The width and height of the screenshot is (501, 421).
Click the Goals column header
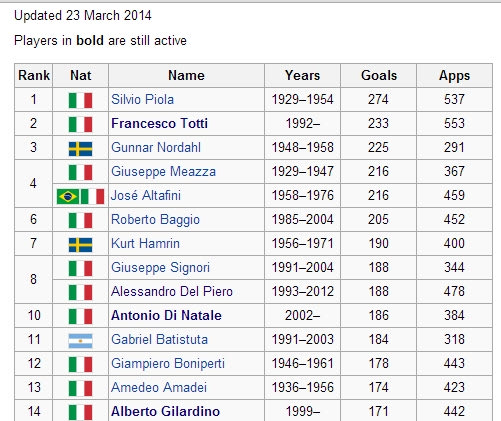(379, 75)
